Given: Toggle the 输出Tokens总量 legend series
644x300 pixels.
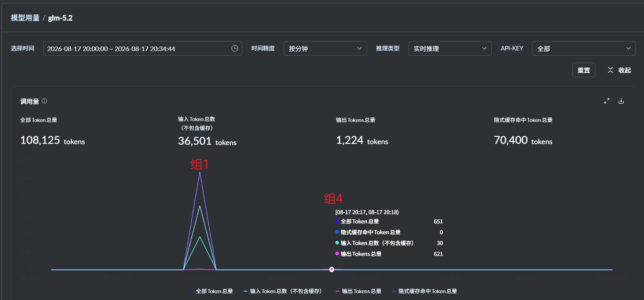Looking at the screenshot, I should pyautogui.click(x=358, y=291).
